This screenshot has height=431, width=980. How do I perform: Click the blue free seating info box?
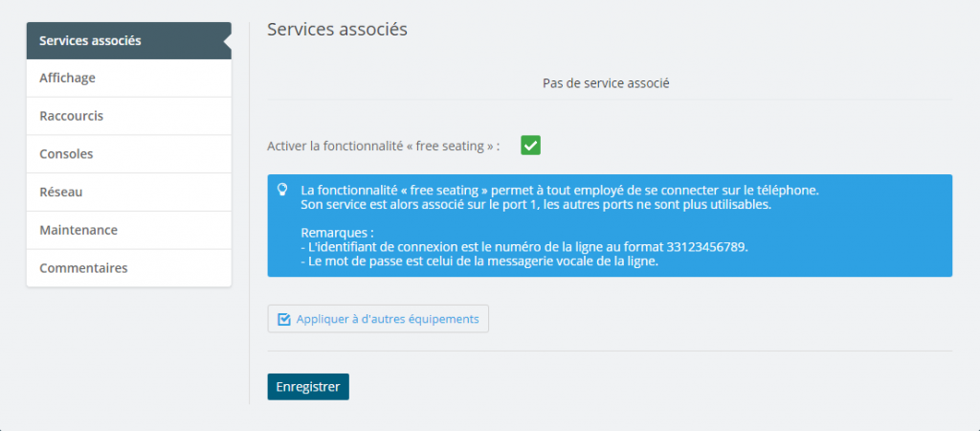[610, 226]
